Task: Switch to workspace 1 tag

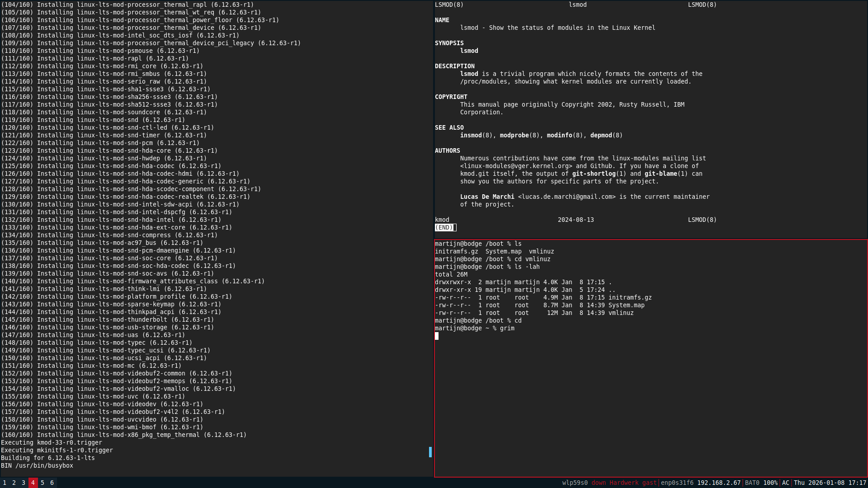Action: tap(4, 483)
